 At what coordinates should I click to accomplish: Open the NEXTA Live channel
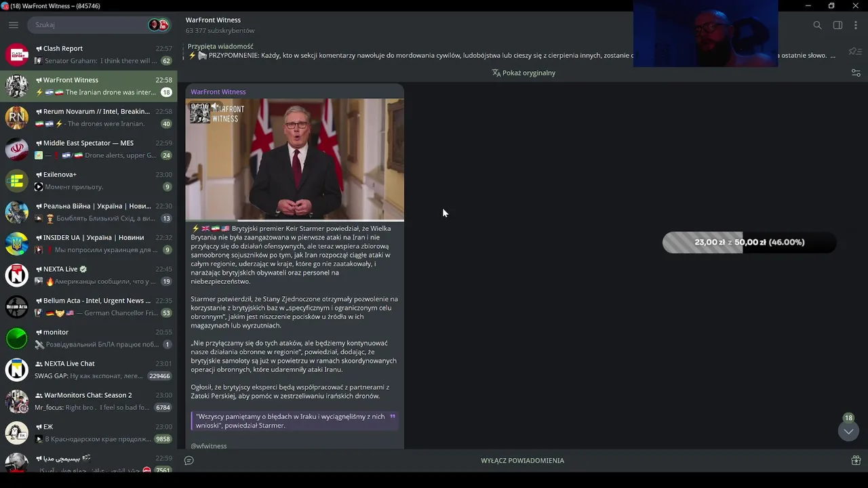(x=89, y=275)
